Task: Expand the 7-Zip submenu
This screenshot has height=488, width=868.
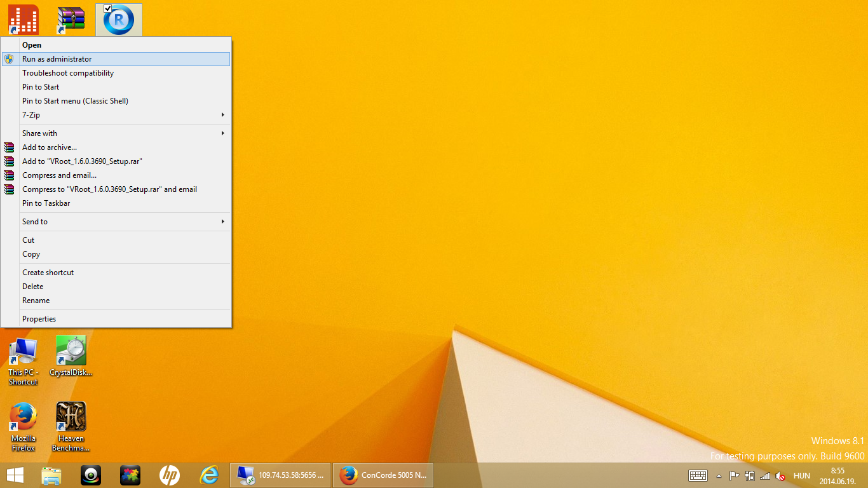Action: 121,115
